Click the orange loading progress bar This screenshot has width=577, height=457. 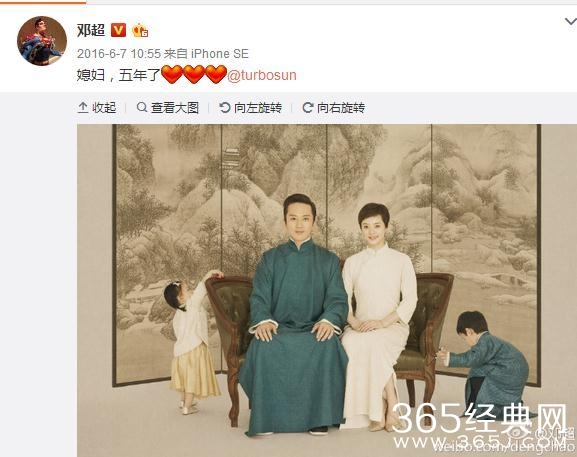pyautogui.click(x=43, y=2)
